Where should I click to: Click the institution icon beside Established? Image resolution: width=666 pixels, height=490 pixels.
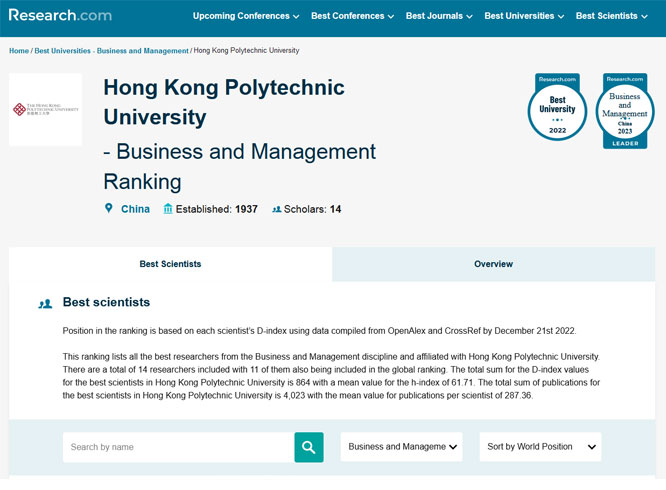coord(167,209)
